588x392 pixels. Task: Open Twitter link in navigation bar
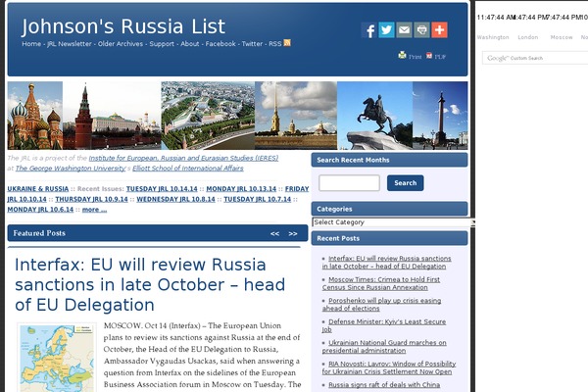[x=252, y=44]
